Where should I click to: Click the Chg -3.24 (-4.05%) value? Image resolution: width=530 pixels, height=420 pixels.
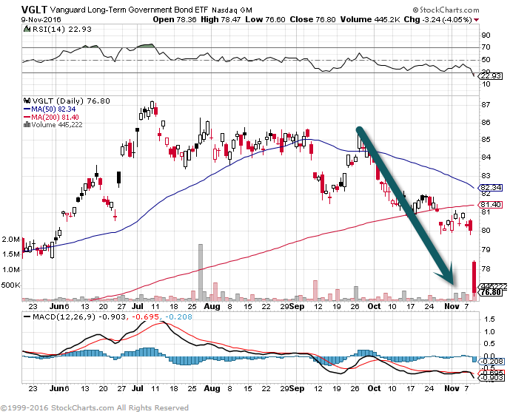tap(438, 19)
